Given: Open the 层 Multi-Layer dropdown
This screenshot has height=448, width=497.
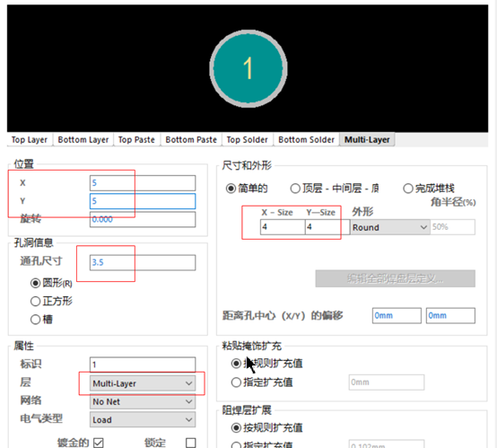Looking at the screenshot, I should (143, 383).
